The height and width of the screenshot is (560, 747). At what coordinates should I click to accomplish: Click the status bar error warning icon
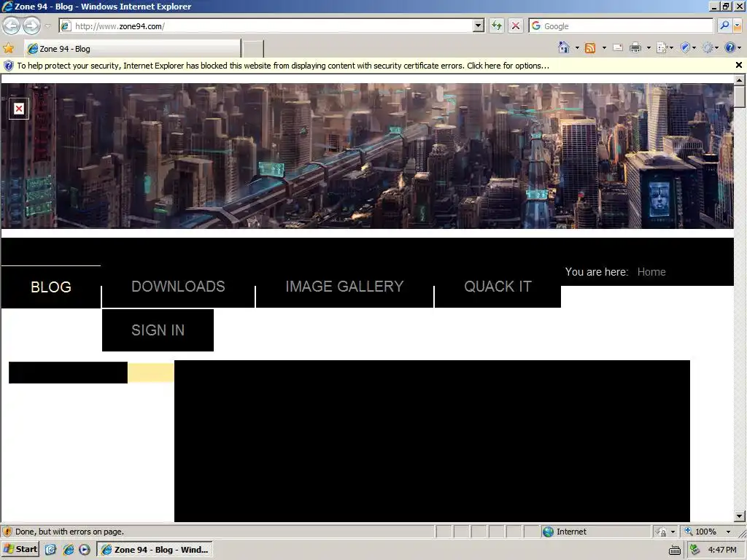(7, 532)
